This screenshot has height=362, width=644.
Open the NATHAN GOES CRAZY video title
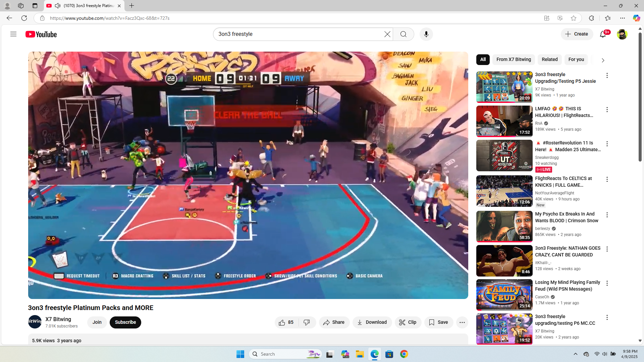568,251
